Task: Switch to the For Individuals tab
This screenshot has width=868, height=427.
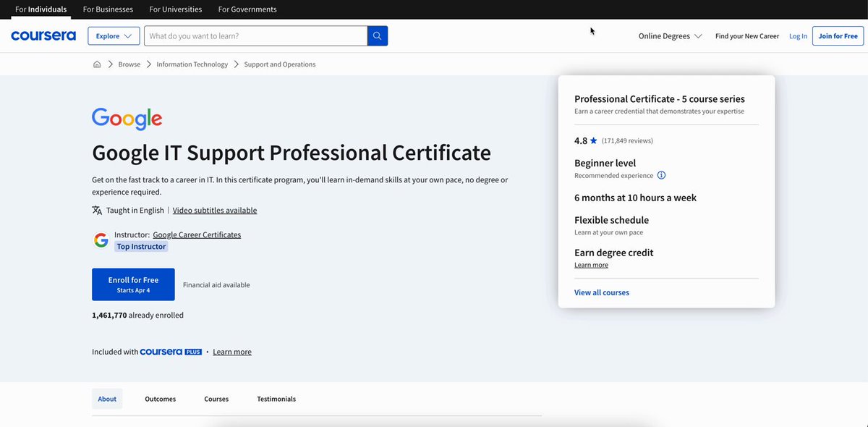Action: coord(41,9)
